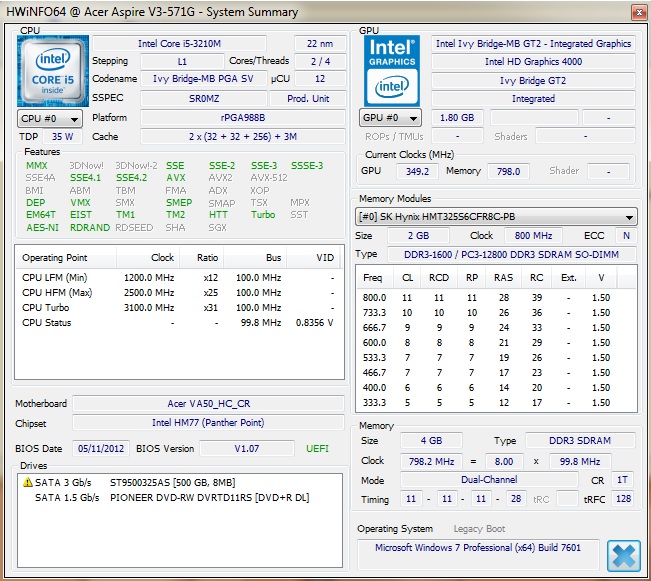Image resolution: width=651 pixels, height=581 pixels.
Task: Select the CPU Turbo row
Action: (179, 308)
